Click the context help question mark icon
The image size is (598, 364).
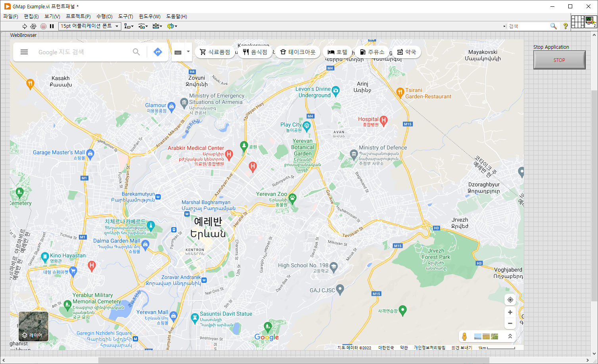coord(565,26)
